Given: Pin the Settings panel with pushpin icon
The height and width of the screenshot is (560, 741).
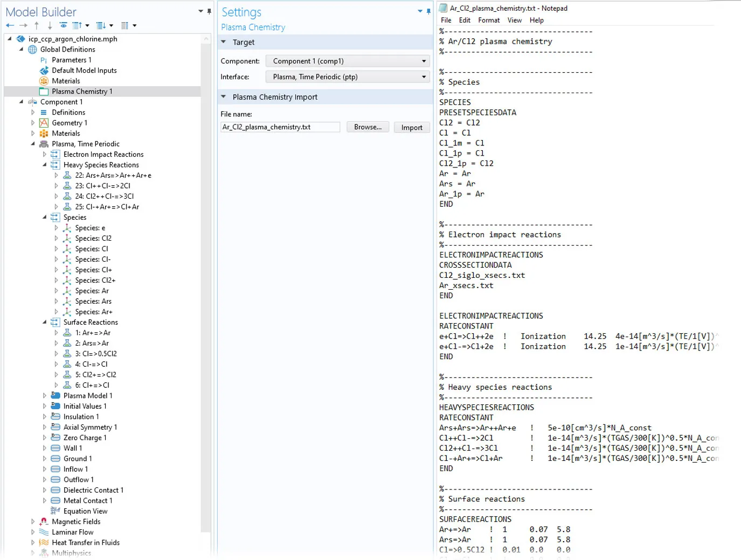Looking at the screenshot, I should [428, 11].
